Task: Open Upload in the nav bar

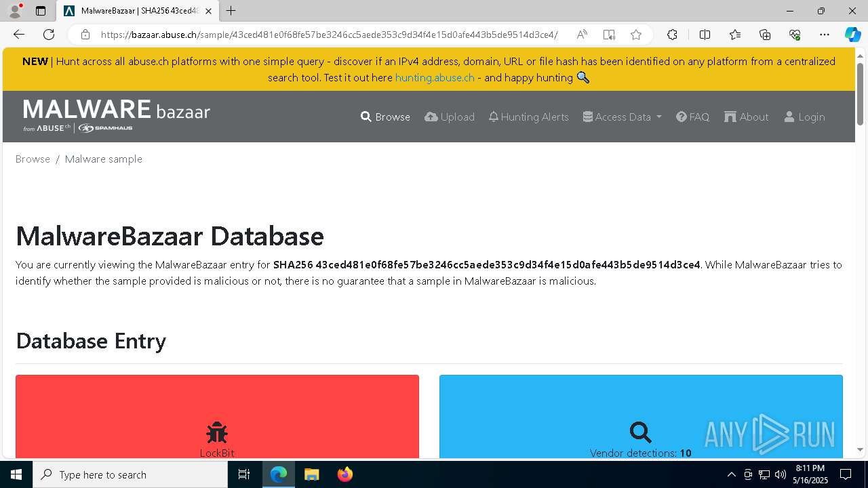Action: [x=450, y=117]
